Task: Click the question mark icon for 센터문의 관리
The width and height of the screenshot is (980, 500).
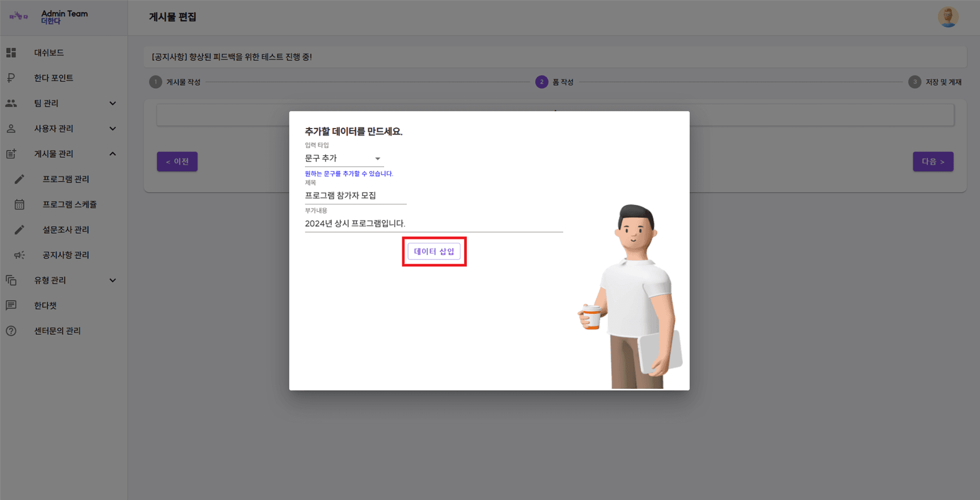Action: pyautogui.click(x=11, y=331)
